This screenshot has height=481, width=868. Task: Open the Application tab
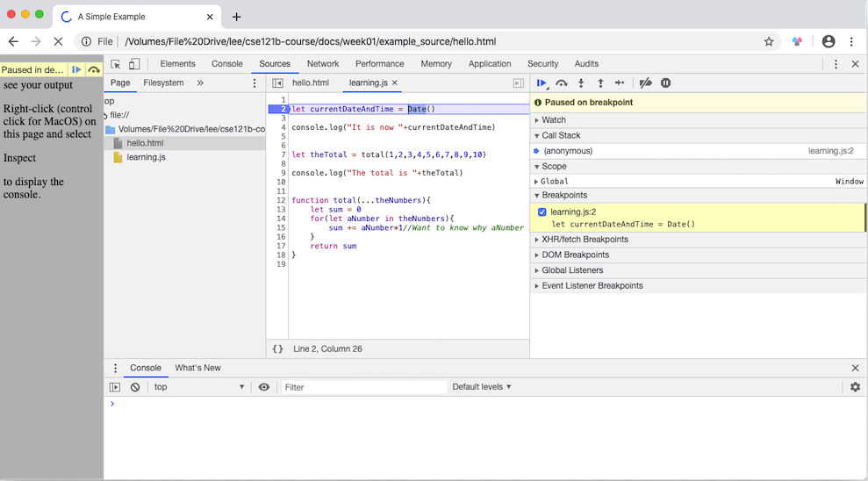tap(490, 64)
